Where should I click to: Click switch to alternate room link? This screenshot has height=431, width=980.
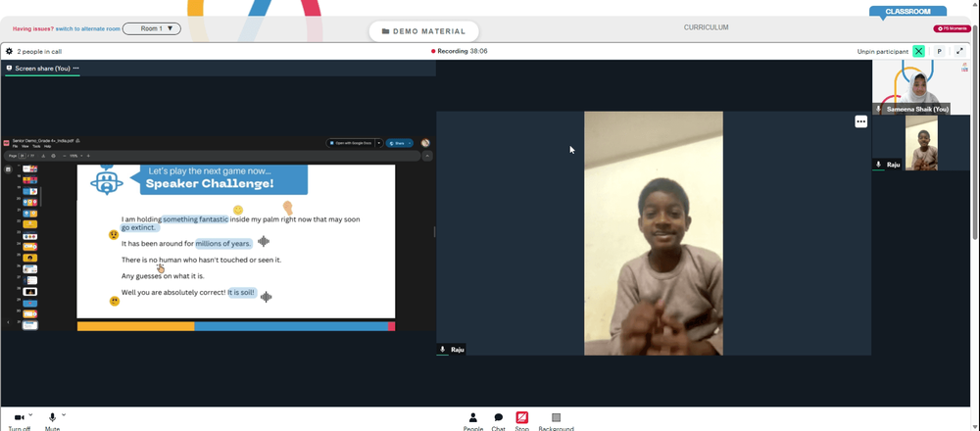click(88, 28)
